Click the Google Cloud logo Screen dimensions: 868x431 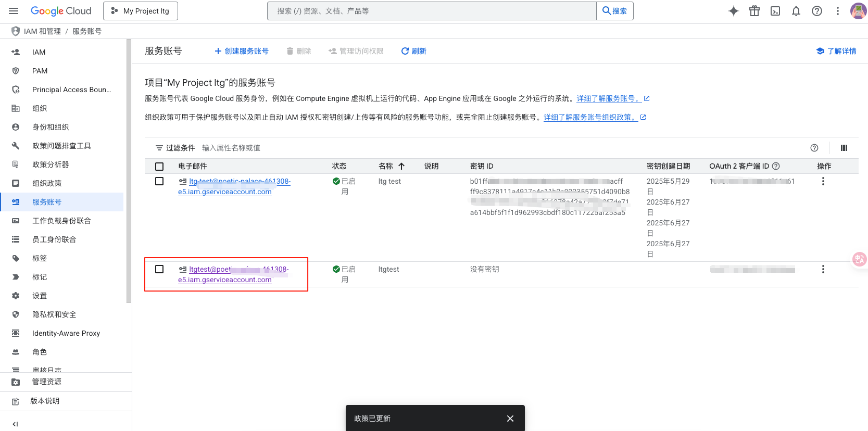coord(61,11)
